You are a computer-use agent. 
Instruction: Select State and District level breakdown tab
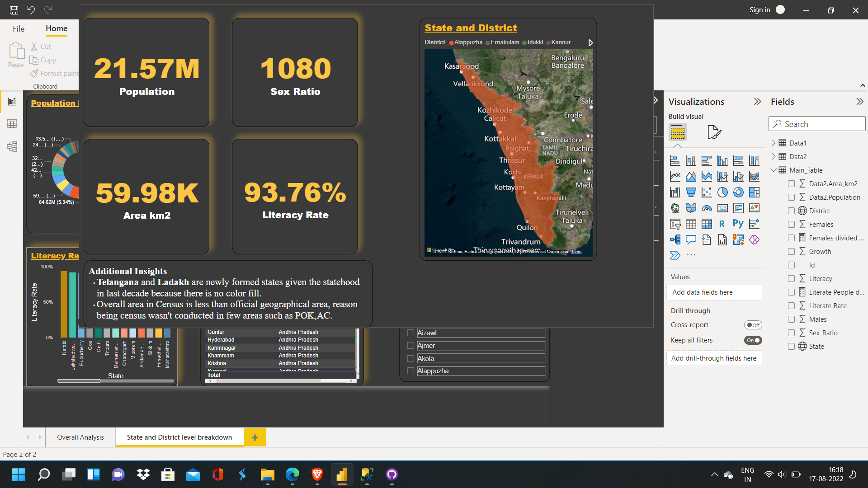179,437
